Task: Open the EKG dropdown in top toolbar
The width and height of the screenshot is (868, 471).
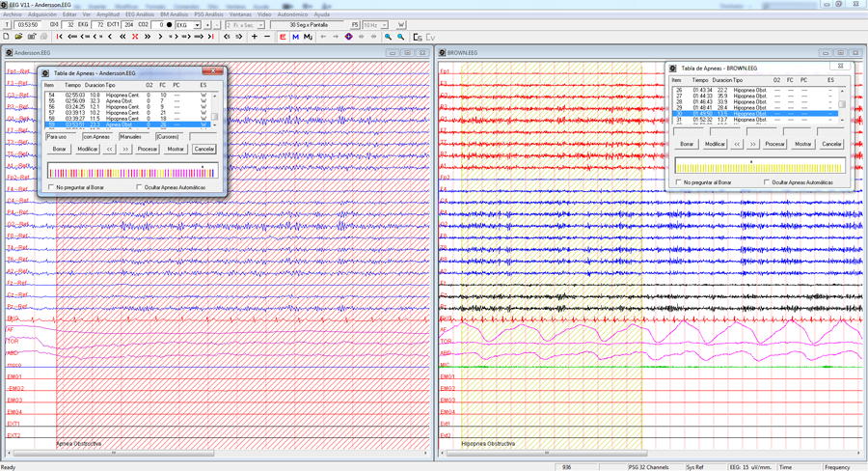Action: tap(197, 25)
